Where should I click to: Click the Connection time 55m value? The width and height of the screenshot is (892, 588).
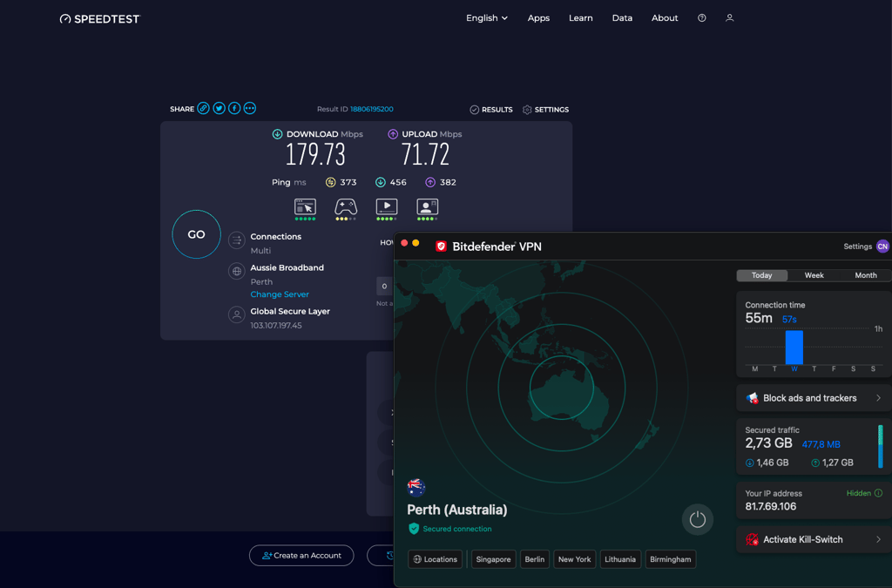tap(759, 319)
